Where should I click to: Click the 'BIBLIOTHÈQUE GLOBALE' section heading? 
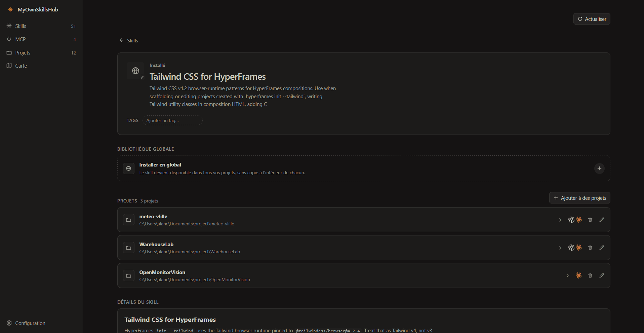pyautogui.click(x=146, y=149)
